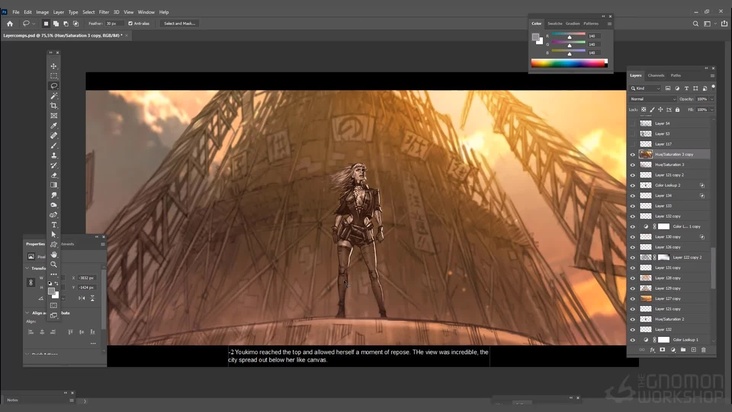Toggle layer filtering switch on

(x=713, y=87)
